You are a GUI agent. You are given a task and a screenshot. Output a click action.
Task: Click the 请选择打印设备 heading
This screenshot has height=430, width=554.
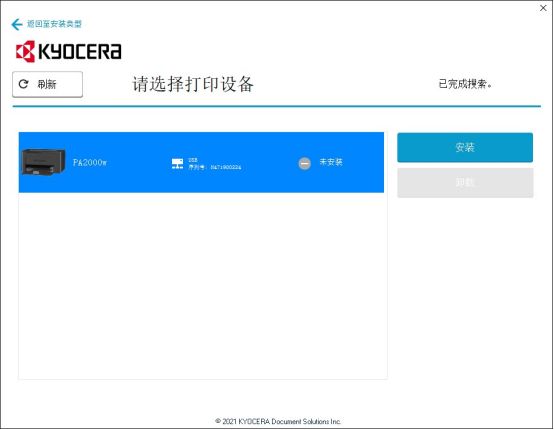pyautogui.click(x=193, y=84)
